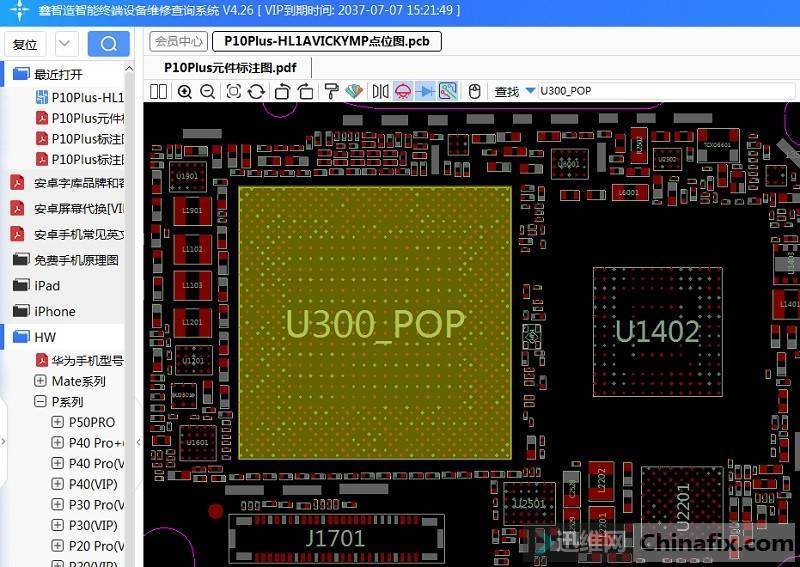800x567 pixels.
Task: Click the blue search button in sidebar
Action: pos(108,44)
